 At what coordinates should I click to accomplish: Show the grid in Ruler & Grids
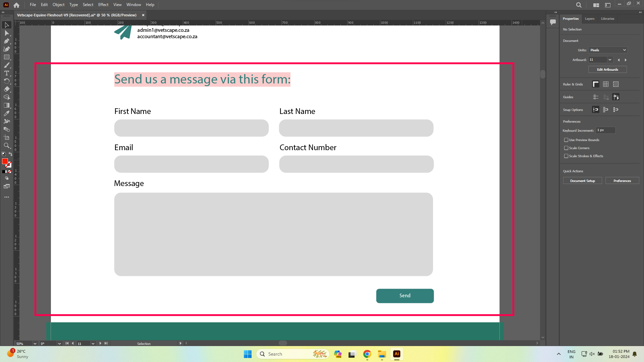pos(606,84)
